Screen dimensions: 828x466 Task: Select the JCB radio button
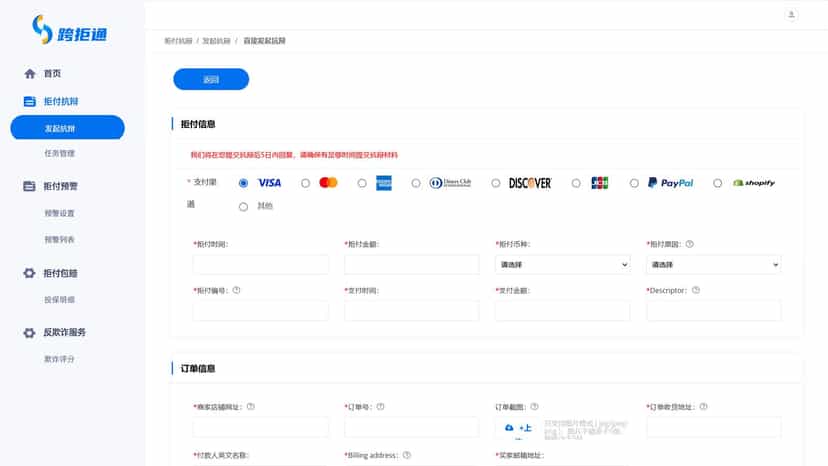576,183
